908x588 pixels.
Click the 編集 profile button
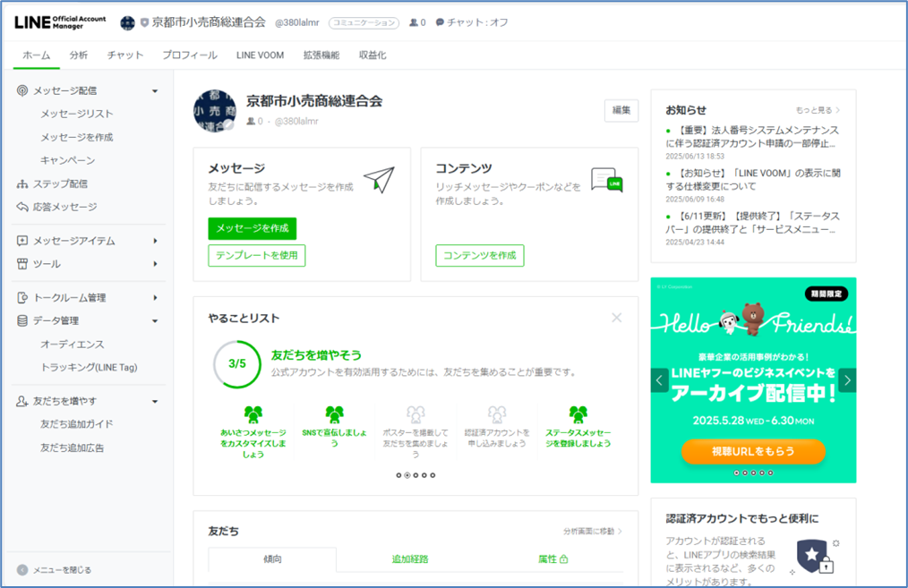tap(621, 111)
